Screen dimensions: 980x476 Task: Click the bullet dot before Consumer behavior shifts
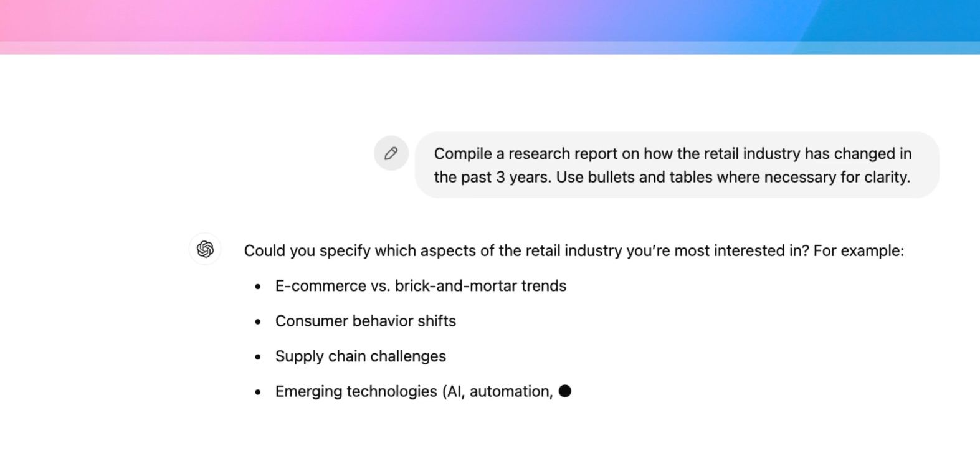click(258, 322)
